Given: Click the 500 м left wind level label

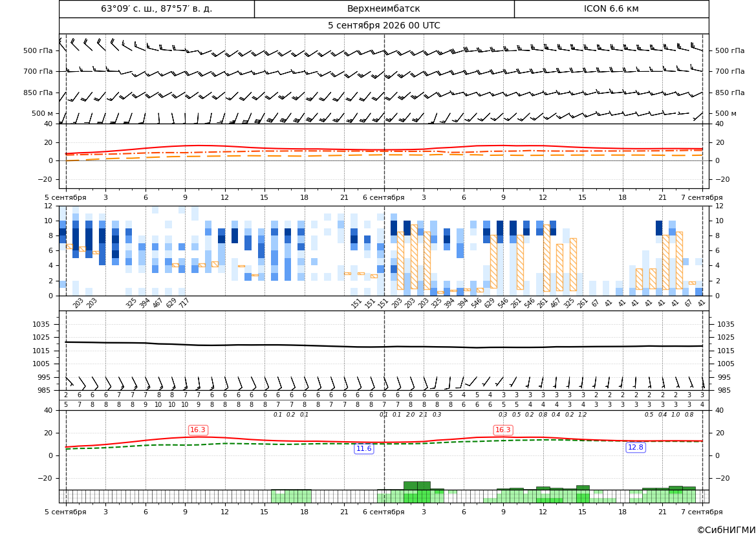Looking at the screenshot, I should pos(42,113).
